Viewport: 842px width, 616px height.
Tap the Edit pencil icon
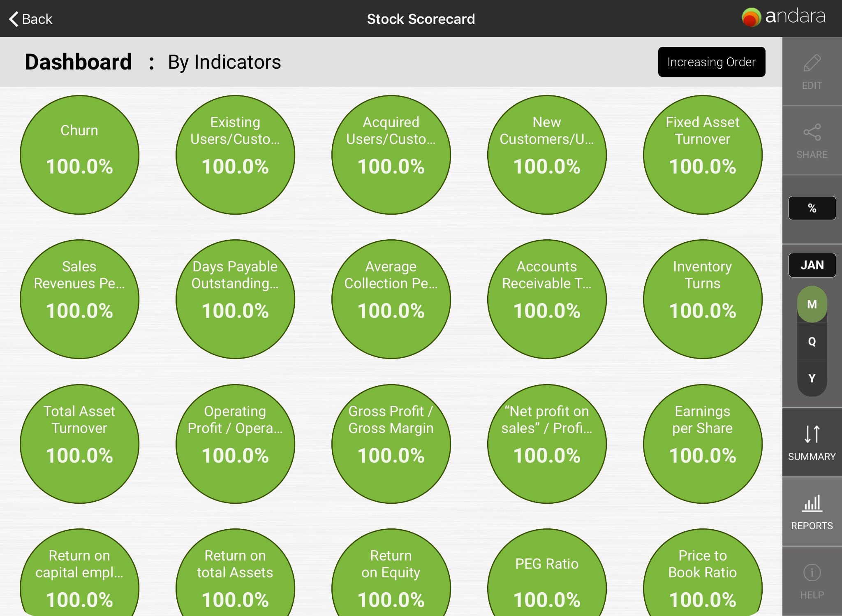click(812, 64)
